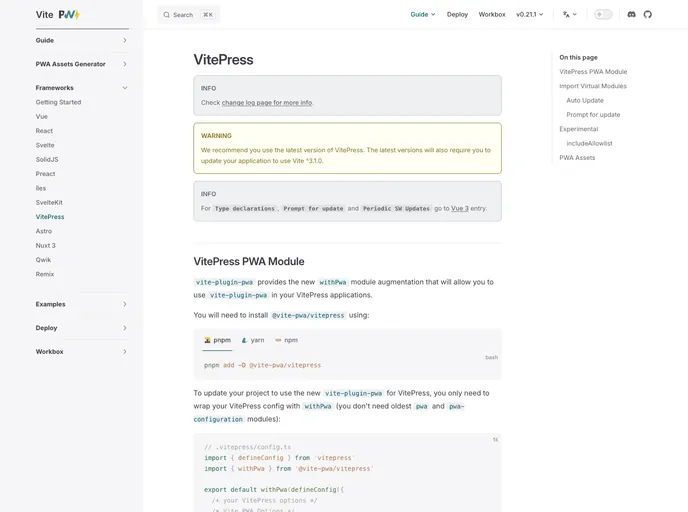Open the Svelte framework page
The image size is (688, 512).
coord(45,145)
